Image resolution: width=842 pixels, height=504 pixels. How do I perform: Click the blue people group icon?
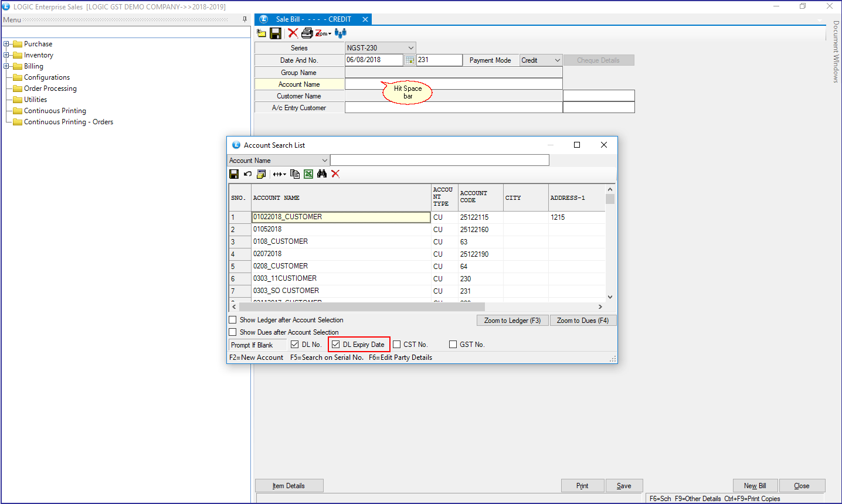[x=341, y=33]
